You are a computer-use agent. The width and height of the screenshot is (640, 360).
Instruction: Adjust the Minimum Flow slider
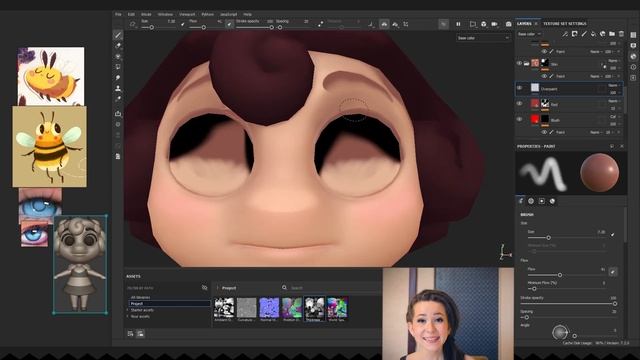(x=568, y=289)
